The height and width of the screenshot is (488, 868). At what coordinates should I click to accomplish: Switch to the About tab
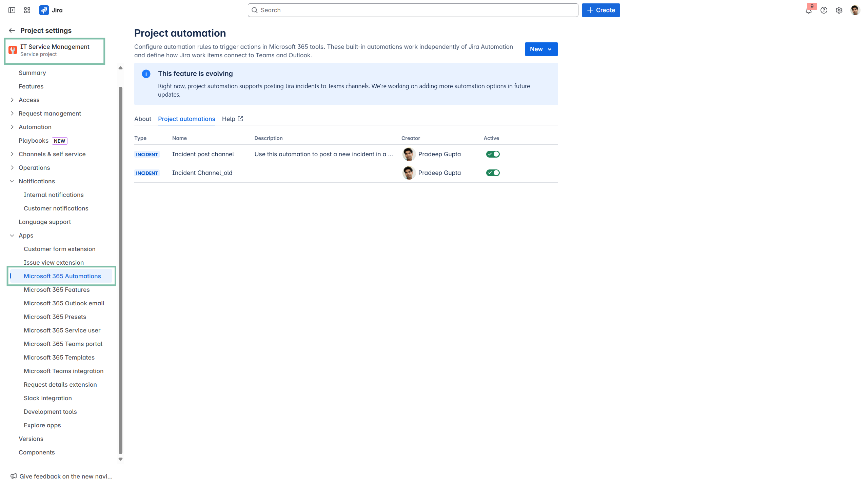[143, 119]
